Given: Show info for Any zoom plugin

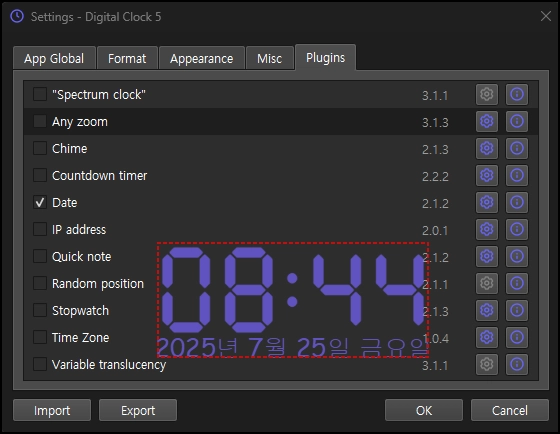Looking at the screenshot, I should pyautogui.click(x=517, y=121).
